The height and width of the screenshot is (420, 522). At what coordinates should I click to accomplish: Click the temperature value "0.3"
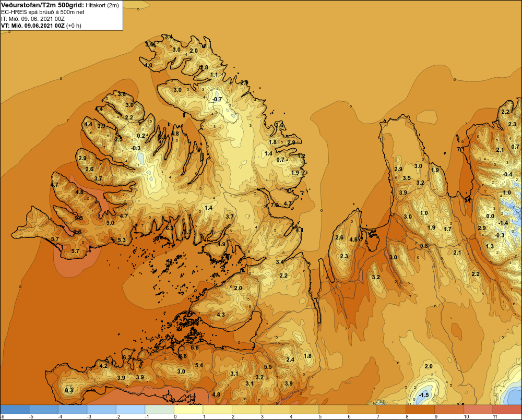coord(69,390)
